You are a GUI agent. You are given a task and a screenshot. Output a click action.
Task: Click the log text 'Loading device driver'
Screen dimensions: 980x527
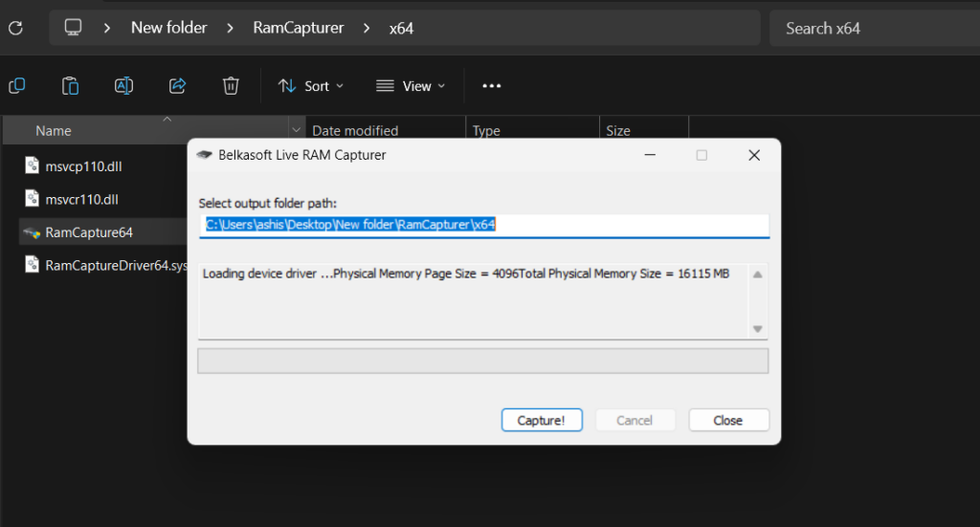(x=259, y=274)
